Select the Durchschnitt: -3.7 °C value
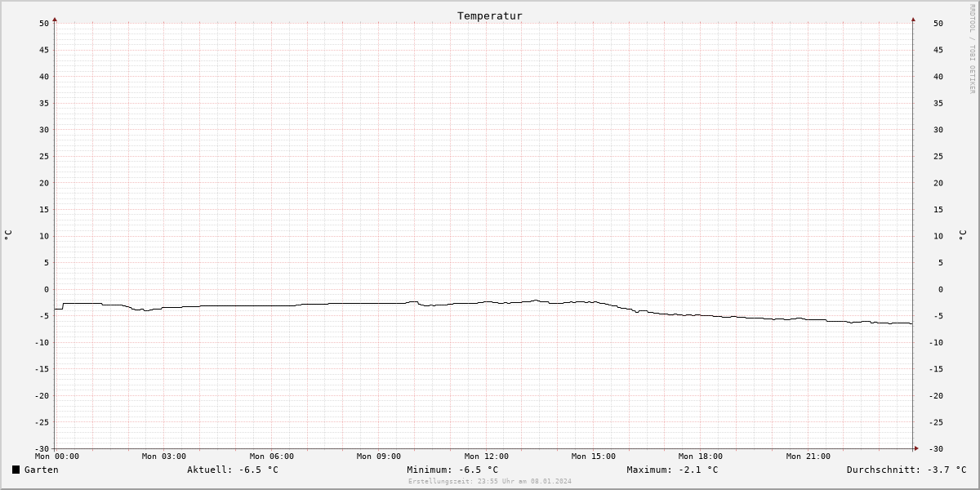Viewport: 980px width, 490px height. (906, 470)
